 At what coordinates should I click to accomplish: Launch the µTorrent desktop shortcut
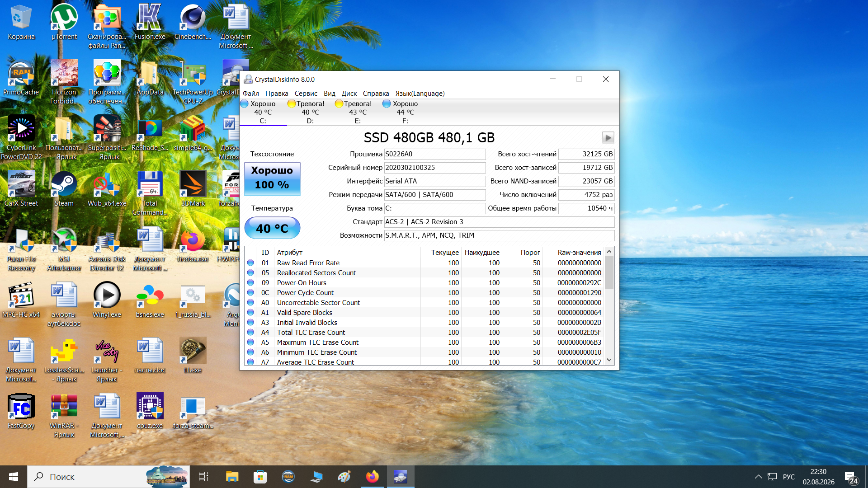[64, 23]
